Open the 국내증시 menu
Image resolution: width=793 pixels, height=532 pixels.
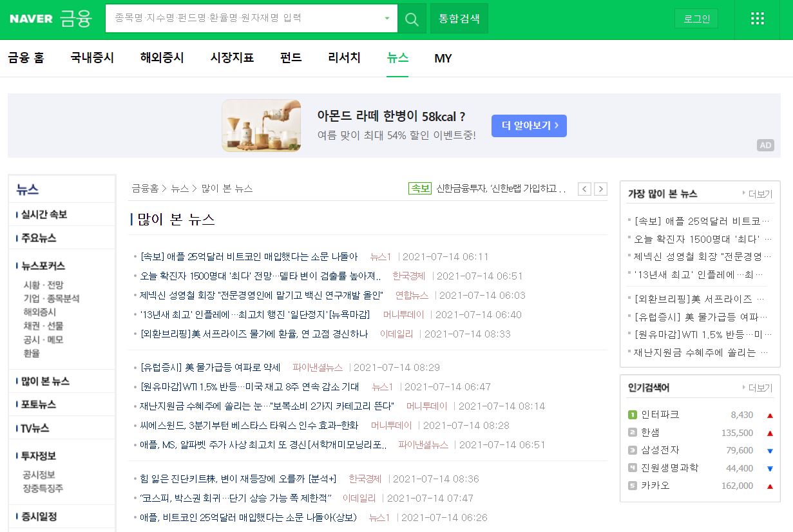pos(92,58)
